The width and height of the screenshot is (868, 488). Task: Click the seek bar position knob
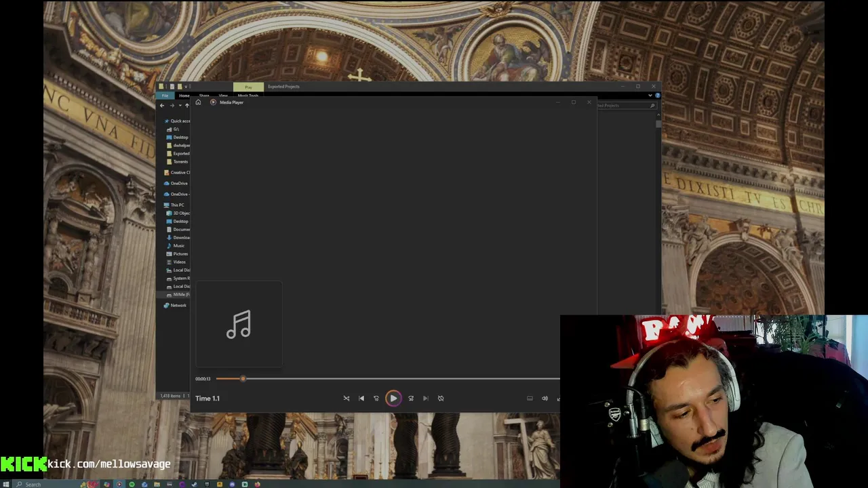click(243, 379)
